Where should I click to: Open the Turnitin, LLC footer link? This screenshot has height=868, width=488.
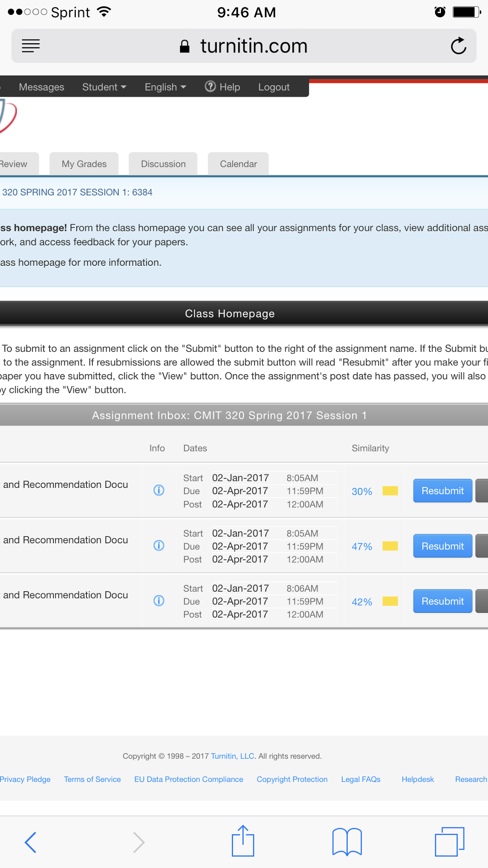click(233, 756)
